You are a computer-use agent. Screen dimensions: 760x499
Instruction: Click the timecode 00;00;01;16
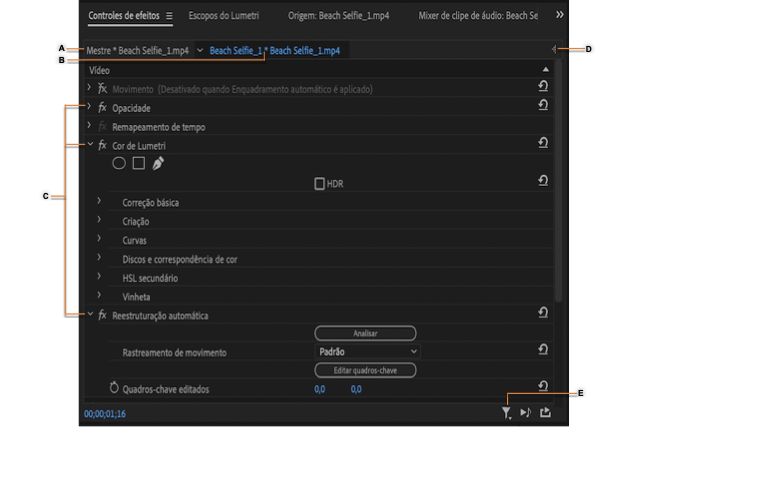tap(105, 414)
